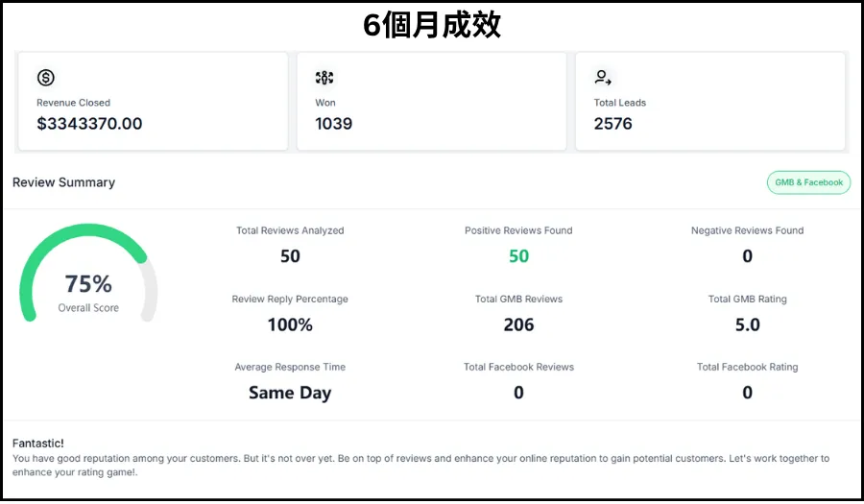Click the Won deals icon

coord(324,78)
